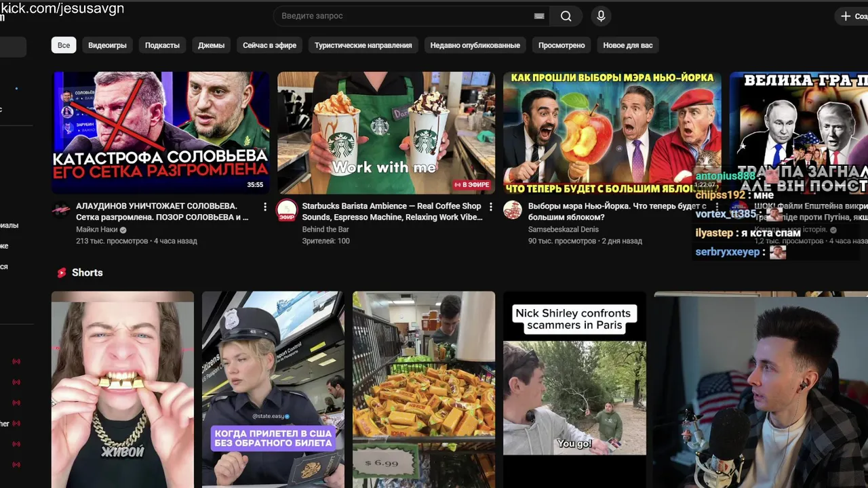
Task: Open three-dot menu for Алаудинов video
Action: (x=265, y=207)
